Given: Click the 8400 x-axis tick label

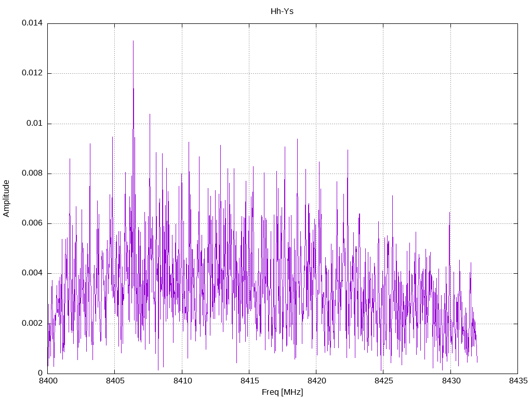Looking at the screenshot, I should tap(47, 381).
